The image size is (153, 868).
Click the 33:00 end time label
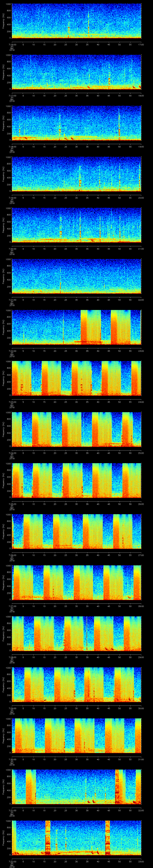pos(141,862)
